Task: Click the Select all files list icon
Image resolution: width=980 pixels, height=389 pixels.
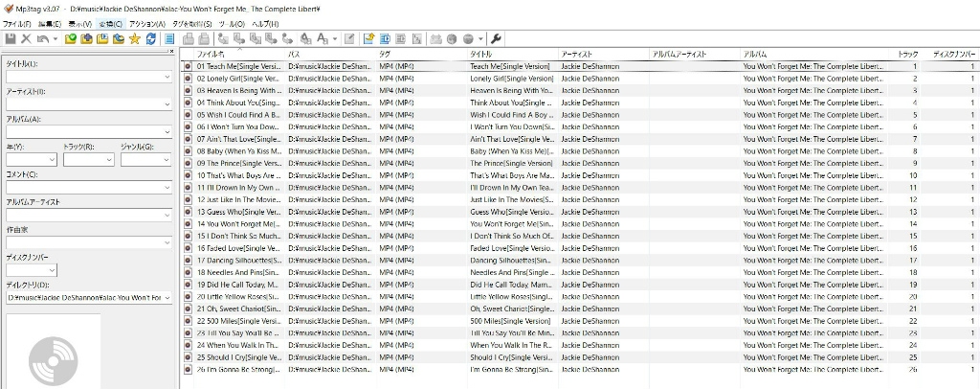Action: tap(169, 38)
